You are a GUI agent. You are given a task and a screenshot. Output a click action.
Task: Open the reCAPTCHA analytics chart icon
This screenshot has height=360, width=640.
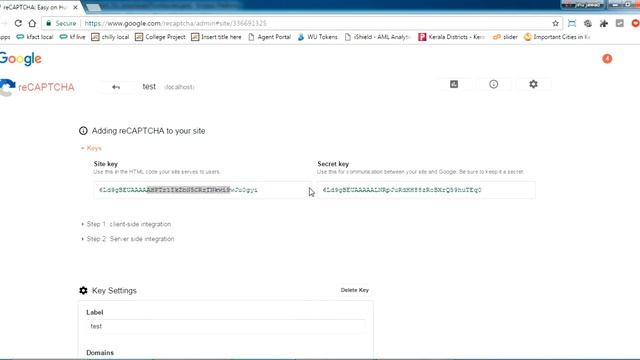[454, 84]
